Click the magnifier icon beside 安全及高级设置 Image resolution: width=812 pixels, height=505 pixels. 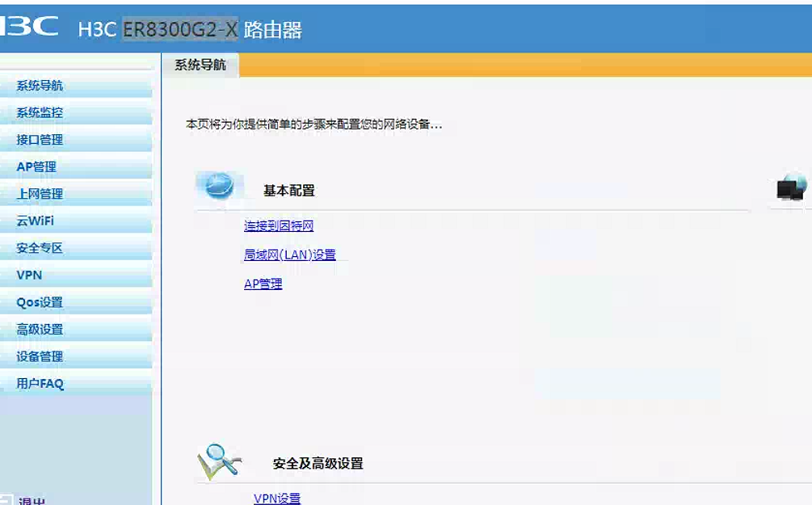coord(219,461)
